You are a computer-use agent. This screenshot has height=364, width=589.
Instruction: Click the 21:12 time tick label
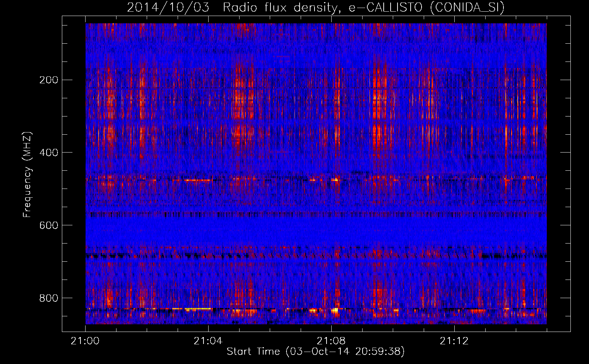(x=454, y=341)
